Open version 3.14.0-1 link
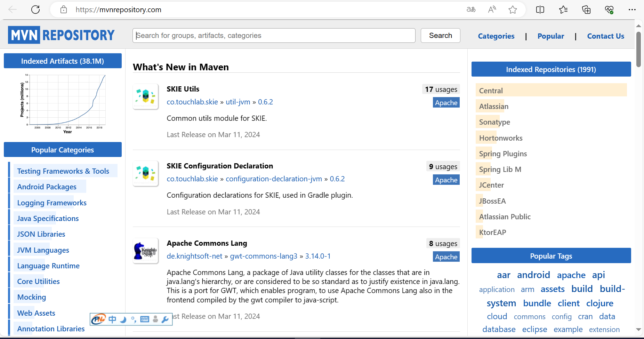Screen dimensions: 644x339 [318, 256]
